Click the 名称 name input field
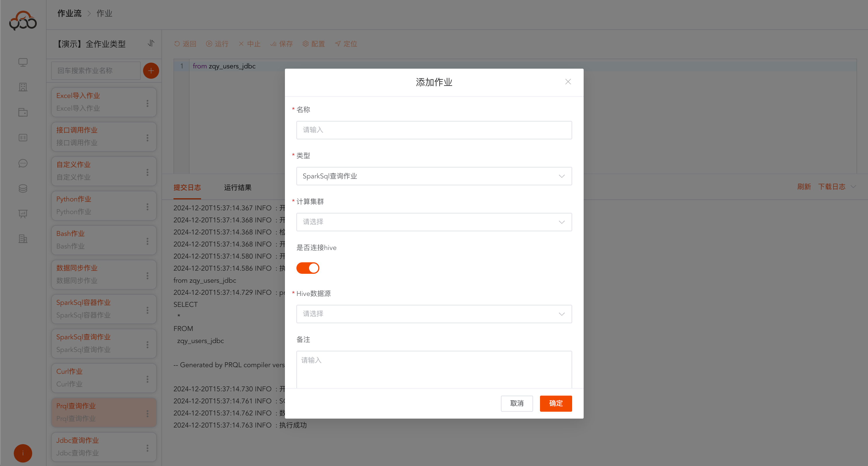 [x=434, y=130]
